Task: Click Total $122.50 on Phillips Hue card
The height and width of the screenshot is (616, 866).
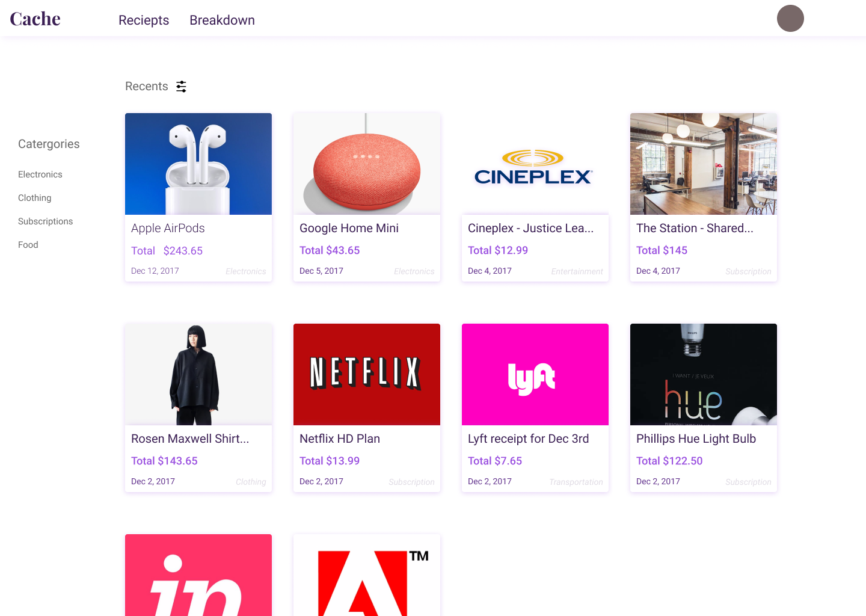Action: click(x=669, y=461)
